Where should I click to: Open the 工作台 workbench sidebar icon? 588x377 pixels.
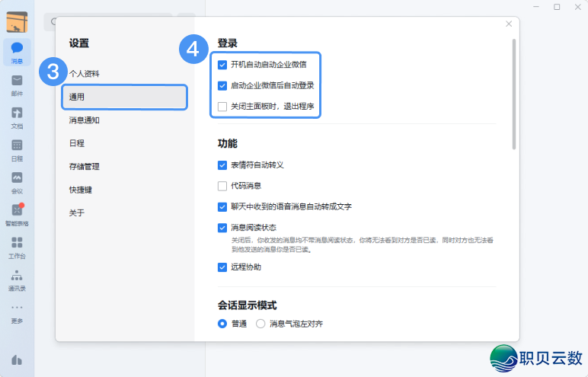pos(17,248)
